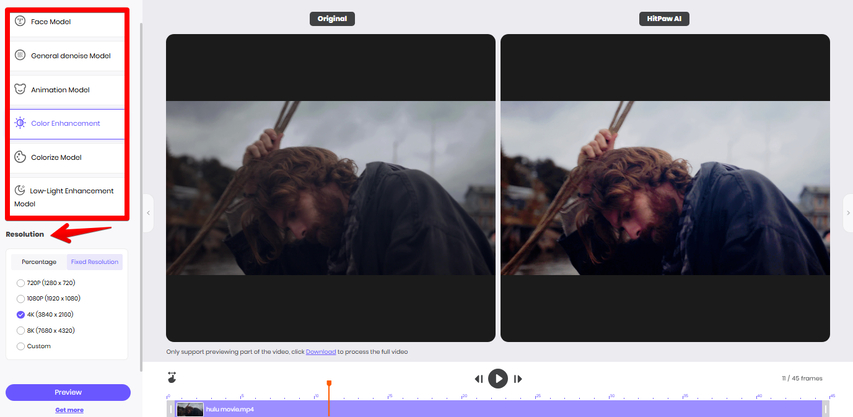Viewport: 853px width, 417px height.
Task: Open the Get more link
Action: [x=69, y=410]
